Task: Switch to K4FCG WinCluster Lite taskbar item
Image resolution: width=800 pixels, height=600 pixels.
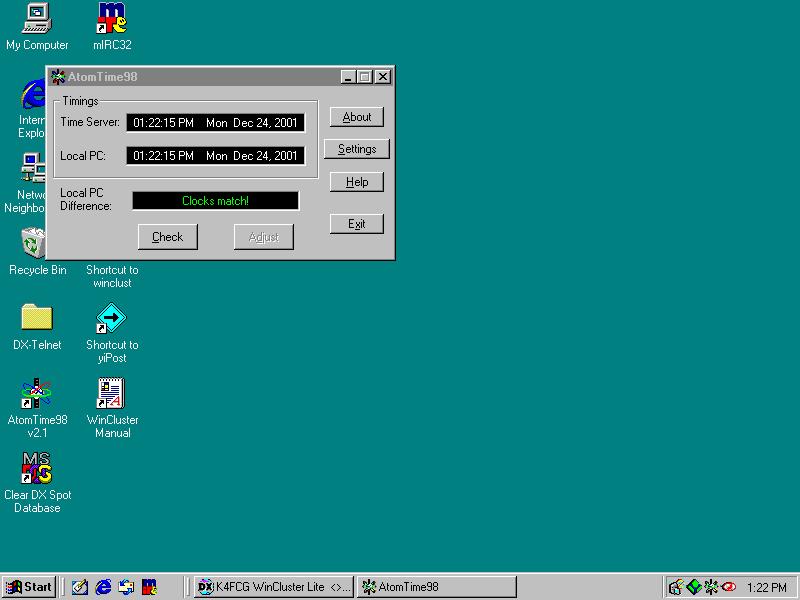Action: pos(273,587)
